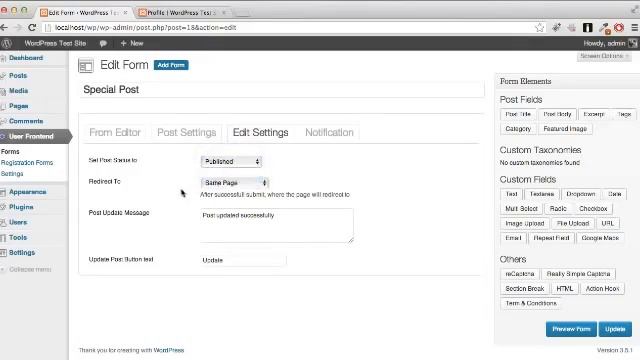Open the Notification tab
640x360 pixels.
[329, 133]
